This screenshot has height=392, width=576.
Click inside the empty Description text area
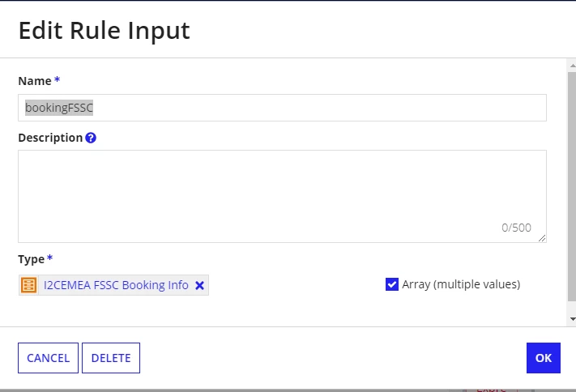click(x=282, y=196)
